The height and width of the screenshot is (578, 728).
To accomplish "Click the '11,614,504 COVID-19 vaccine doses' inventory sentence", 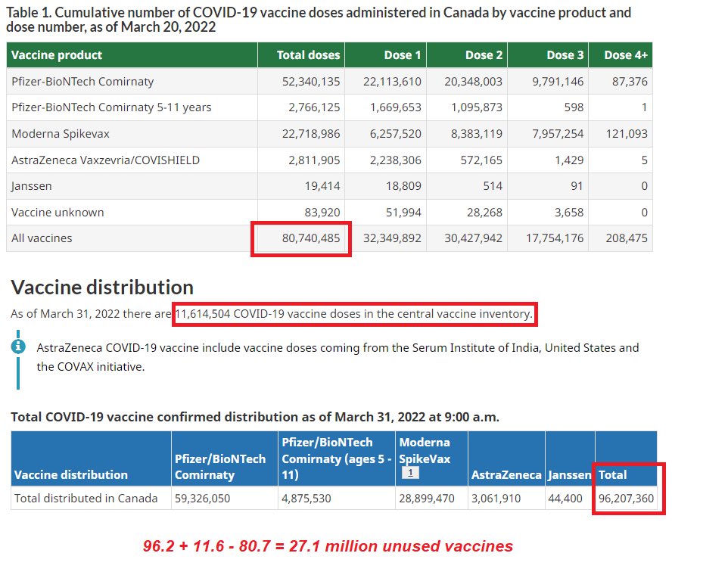I will (354, 314).
